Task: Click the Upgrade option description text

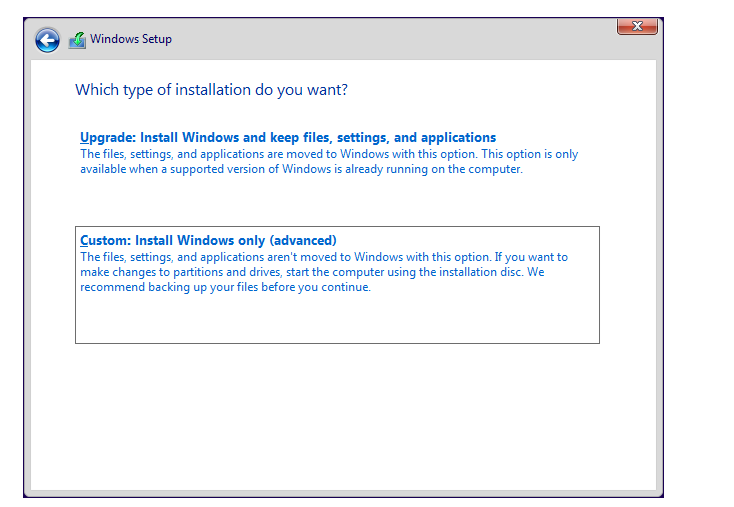Action: (x=329, y=162)
